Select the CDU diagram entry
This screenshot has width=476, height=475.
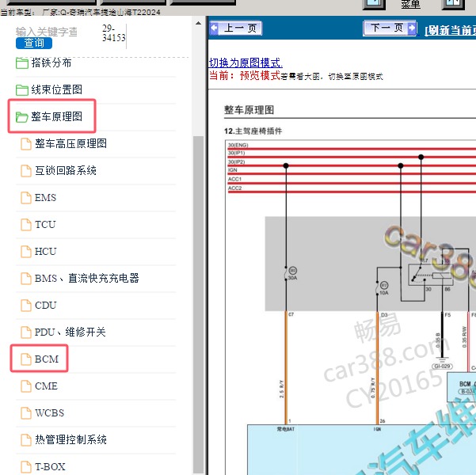tap(45, 305)
